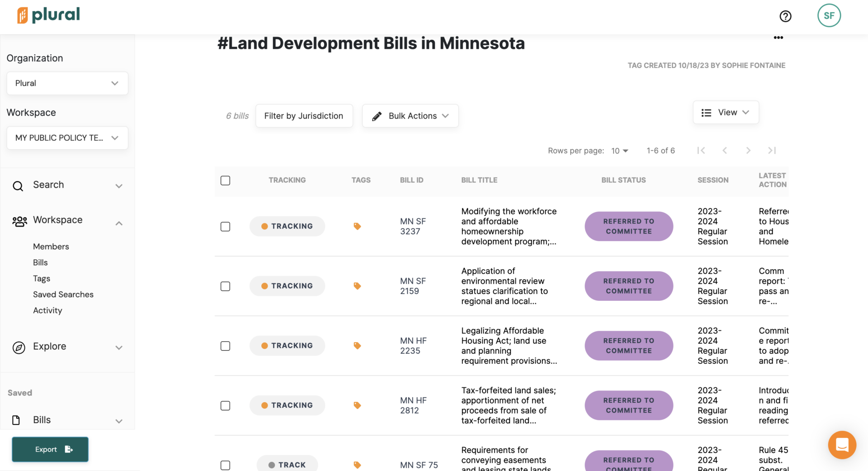Click the Export button
This screenshot has width=868, height=471.
(x=50, y=449)
